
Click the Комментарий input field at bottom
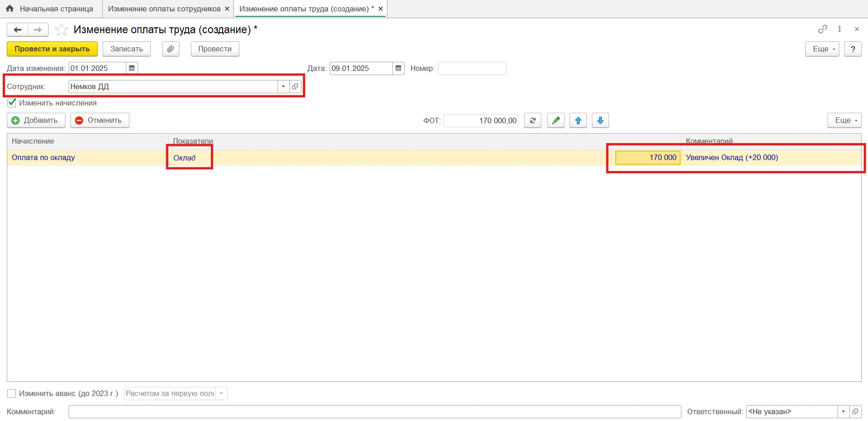(x=374, y=411)
